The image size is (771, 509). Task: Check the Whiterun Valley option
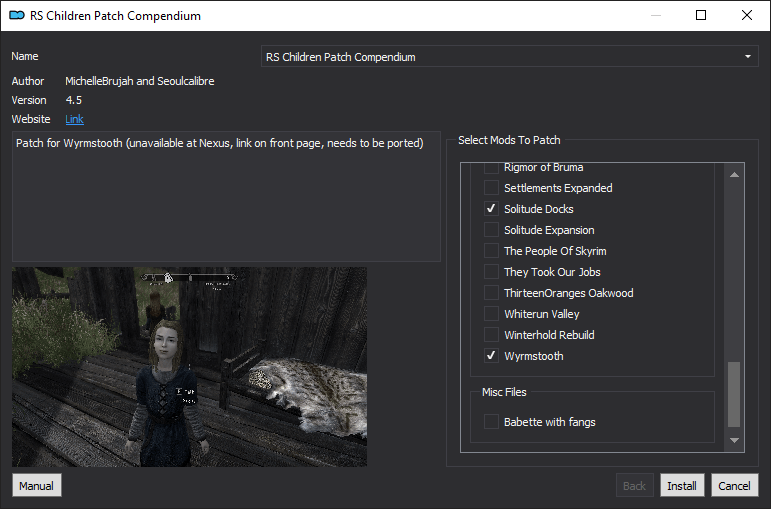pos(491,314)
